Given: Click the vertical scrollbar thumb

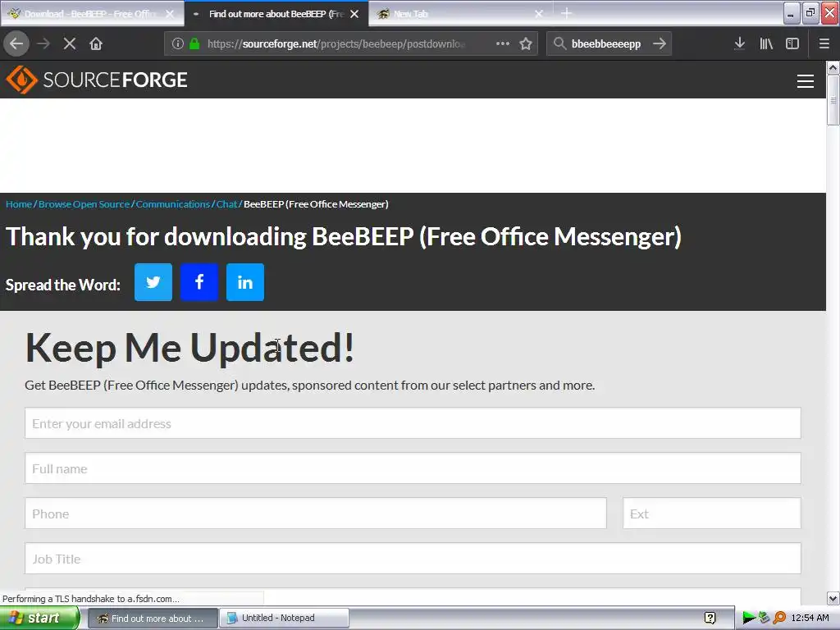Looking at the screenshot, I should [833, 100].
